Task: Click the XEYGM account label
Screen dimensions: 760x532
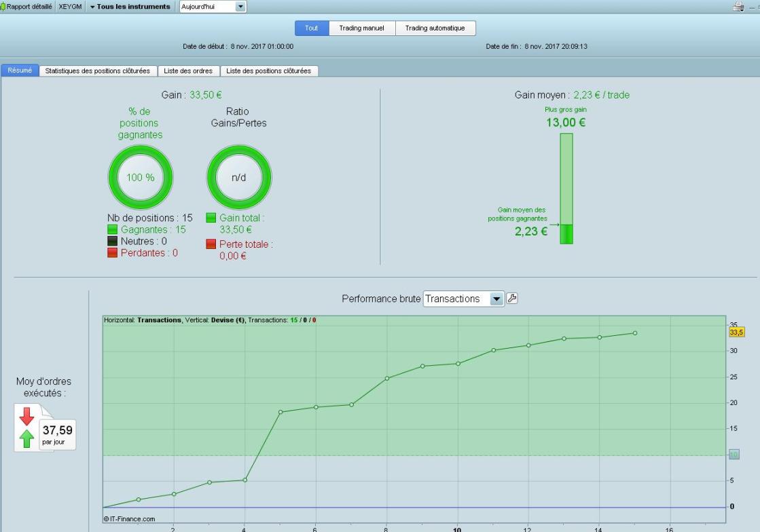Action: point(70,7)
